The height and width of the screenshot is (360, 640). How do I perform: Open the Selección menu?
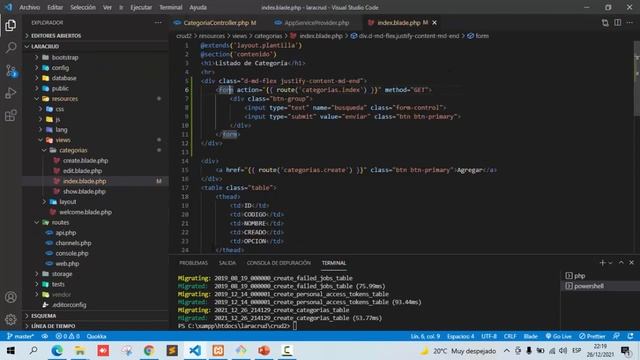point(83,7)
